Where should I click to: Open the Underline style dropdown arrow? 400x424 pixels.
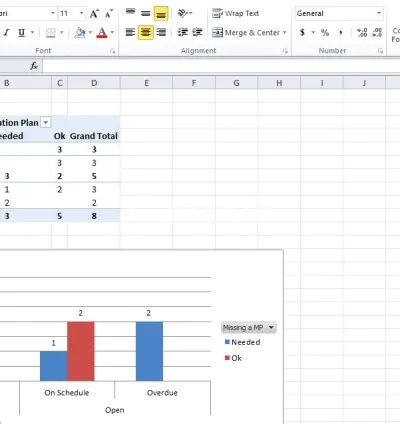[32, 33]
